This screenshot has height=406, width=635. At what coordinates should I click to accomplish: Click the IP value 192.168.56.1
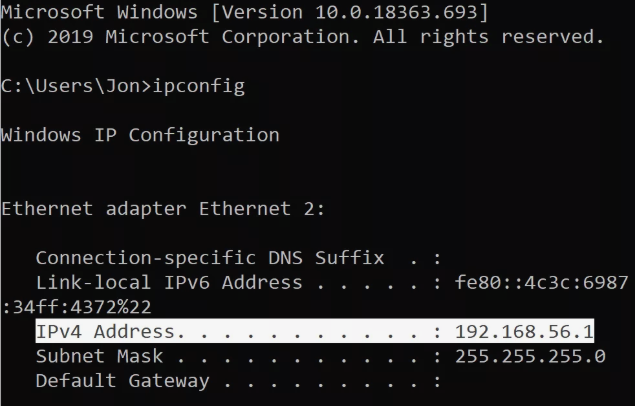coord(524,332)
